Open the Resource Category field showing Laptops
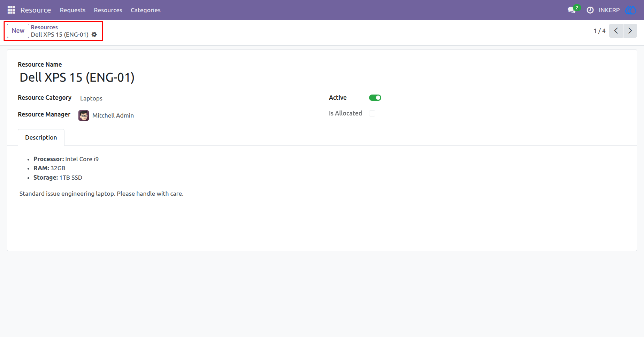Image resolution: width=644 pixels, height=337 pixels. point(91,98)
